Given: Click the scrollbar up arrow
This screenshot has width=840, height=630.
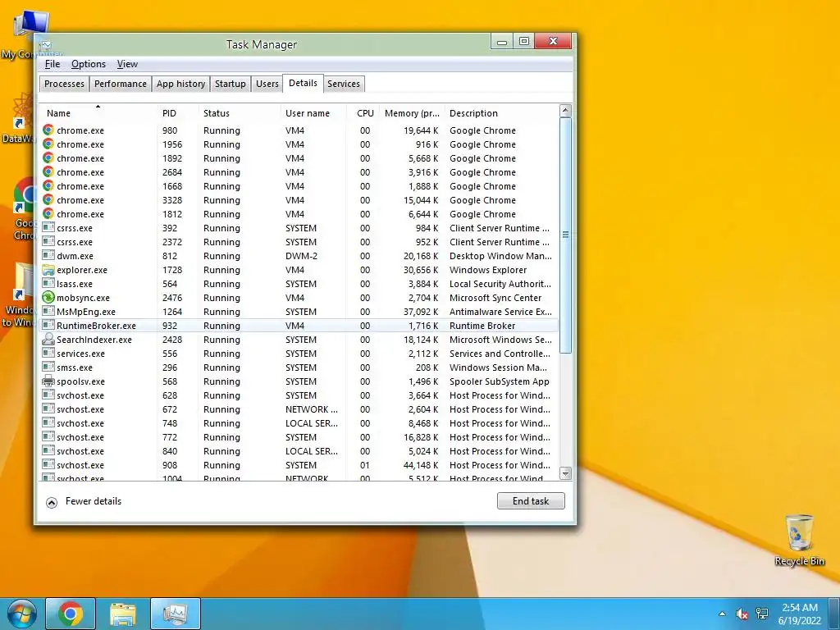Looking at the screenshot, I should coord(565,111).
